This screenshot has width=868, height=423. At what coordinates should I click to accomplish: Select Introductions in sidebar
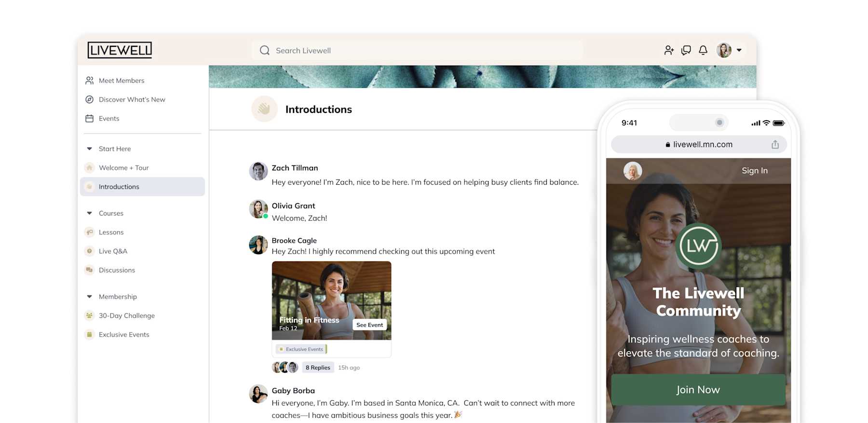tap(142, 187)
